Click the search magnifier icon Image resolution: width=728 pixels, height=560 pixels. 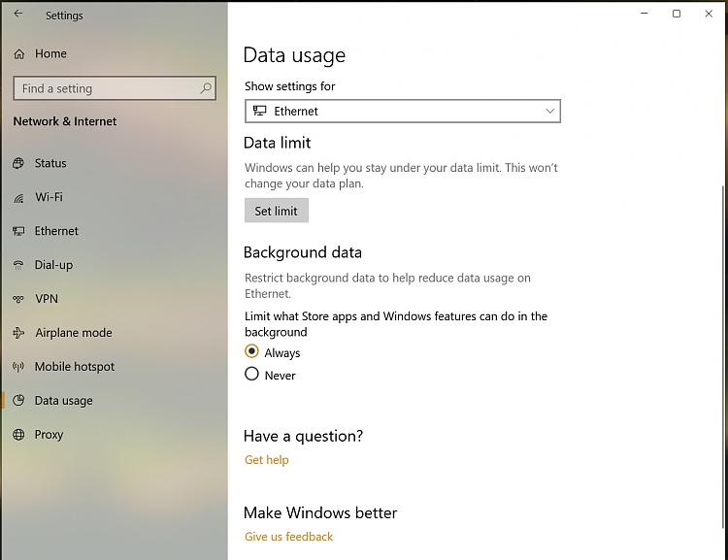click(206, 87)
